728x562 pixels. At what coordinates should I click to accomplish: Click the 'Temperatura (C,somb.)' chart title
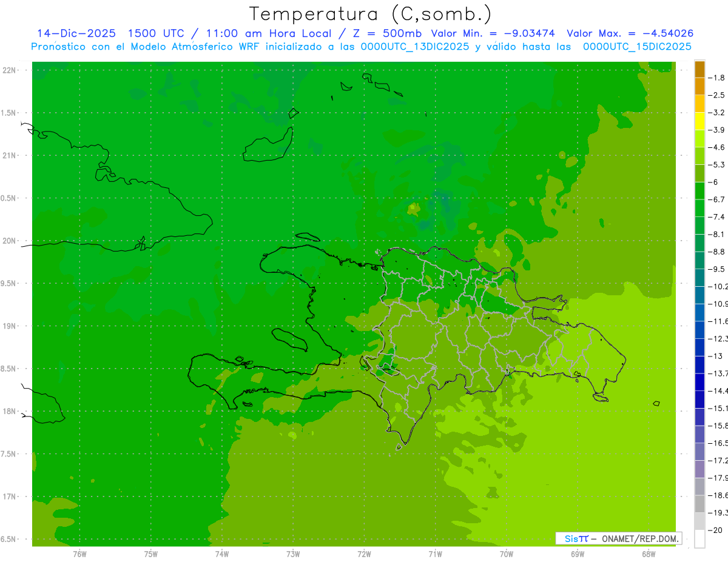pos(371,14)
